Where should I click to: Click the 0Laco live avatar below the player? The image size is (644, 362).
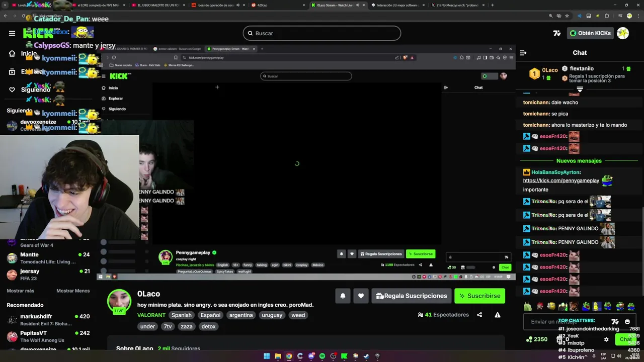click(x=119, y=302)
